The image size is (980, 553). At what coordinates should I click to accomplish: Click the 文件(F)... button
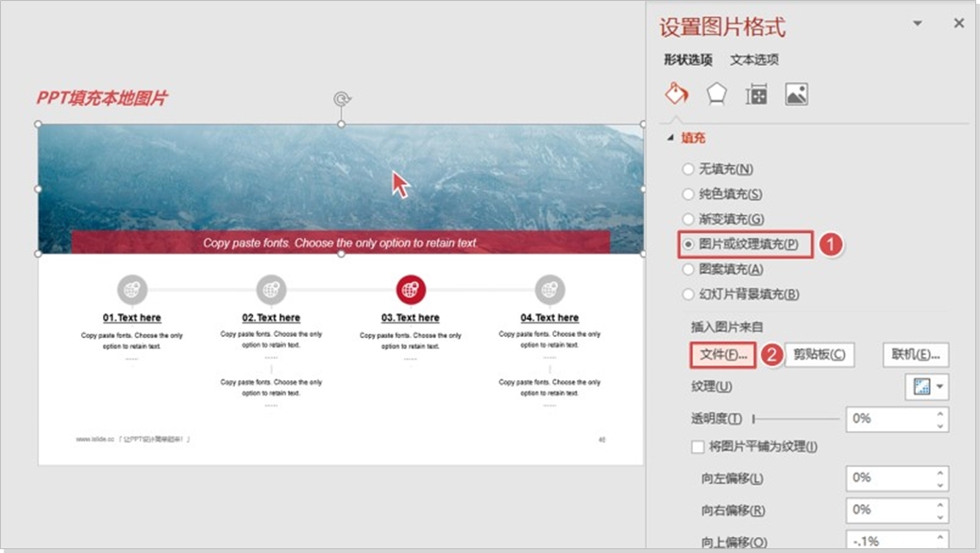(x=723, y=355)
